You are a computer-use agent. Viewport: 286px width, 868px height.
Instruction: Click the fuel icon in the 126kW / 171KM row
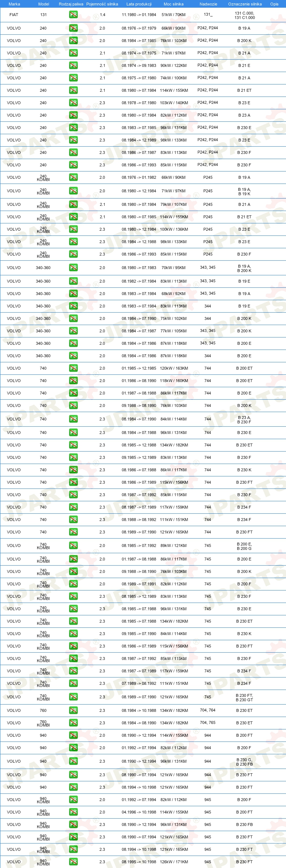click(73, 862)
